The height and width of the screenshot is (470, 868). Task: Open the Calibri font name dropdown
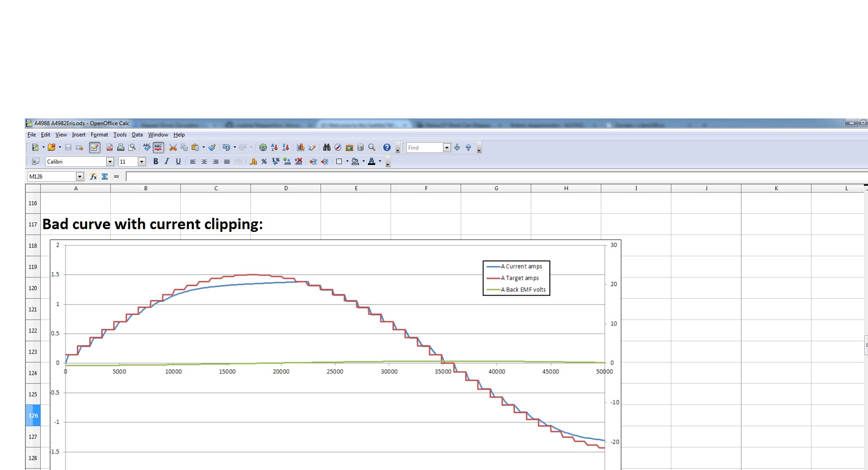click(x=110, y=162)
